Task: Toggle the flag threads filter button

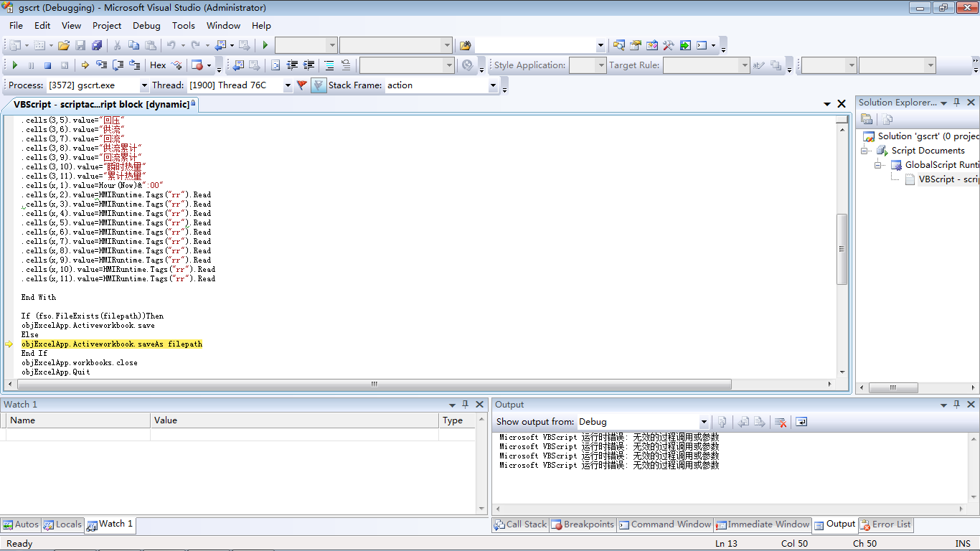Action: pos(302,85)
